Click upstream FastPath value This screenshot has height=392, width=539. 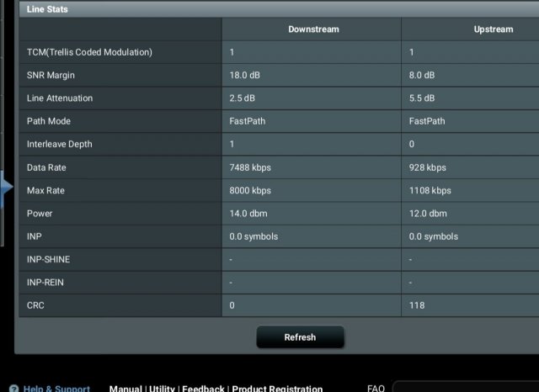(x=427, y=121)
